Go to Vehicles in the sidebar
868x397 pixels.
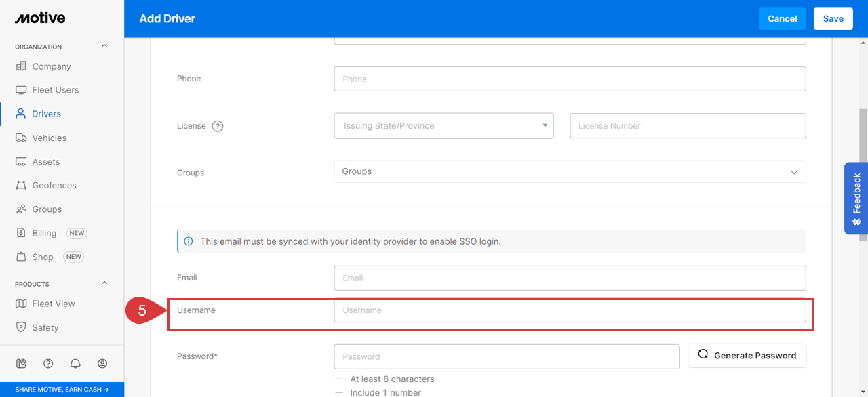pos(50,138)
